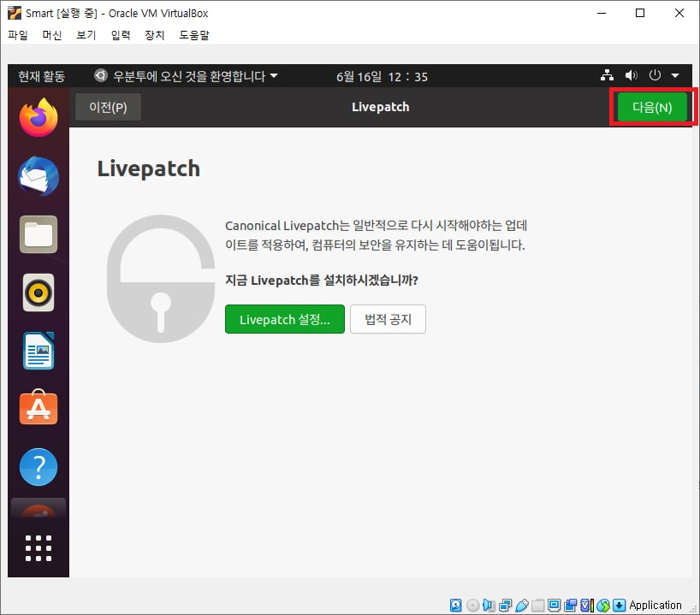Open Firefox from the Ubuntu dock

[39, 117]
